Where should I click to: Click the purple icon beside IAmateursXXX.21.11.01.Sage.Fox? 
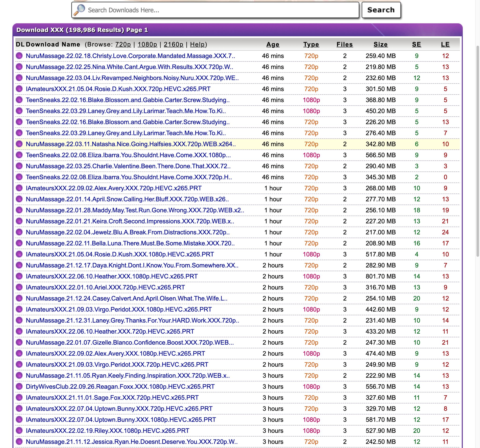19,397
